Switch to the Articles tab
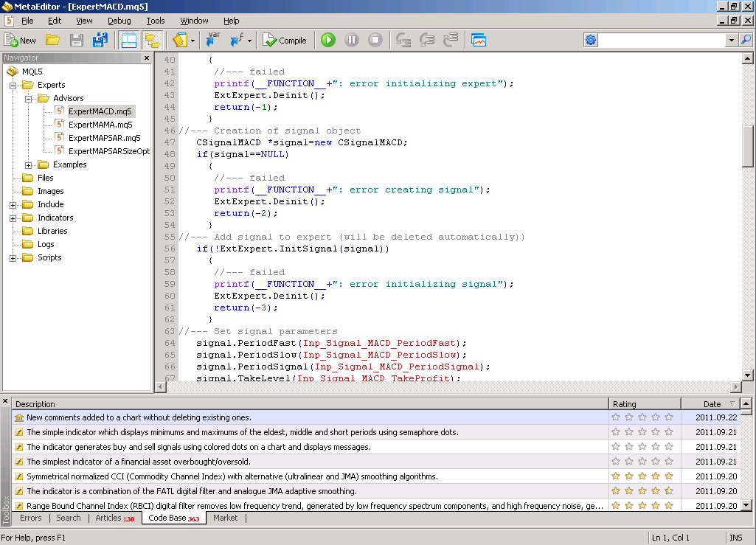The image size is (756, 545). click(x=109, y=518)
